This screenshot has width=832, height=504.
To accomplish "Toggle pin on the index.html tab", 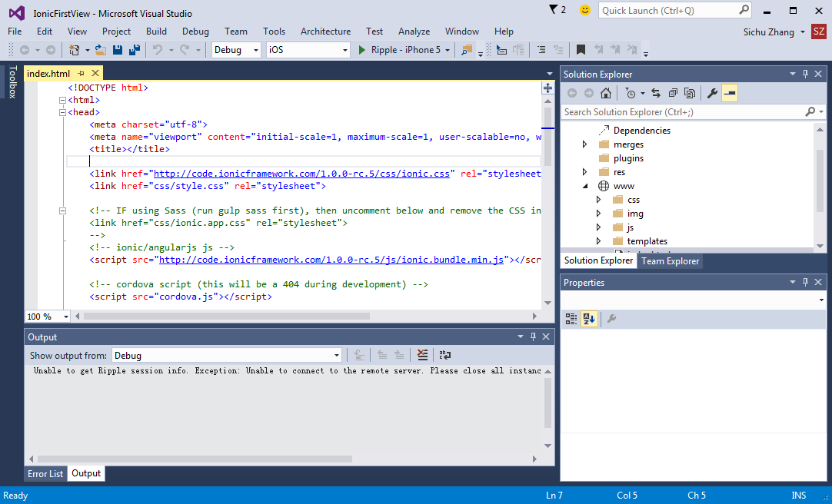I will [82, 73].
